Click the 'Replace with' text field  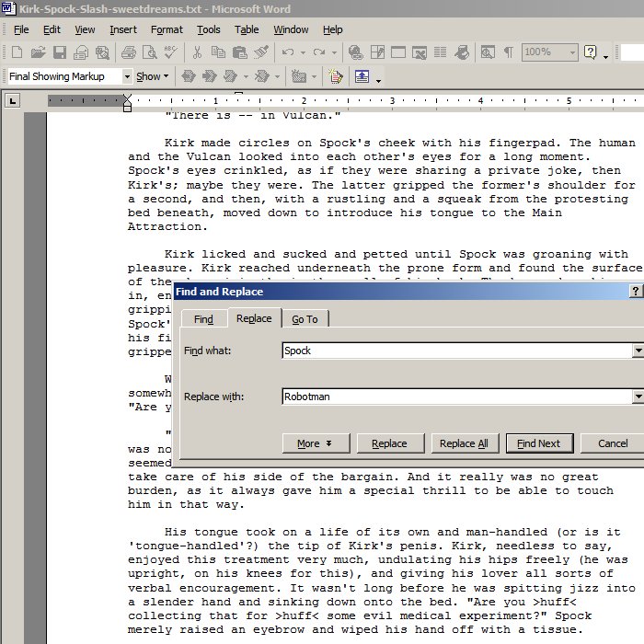pos(455,397)
